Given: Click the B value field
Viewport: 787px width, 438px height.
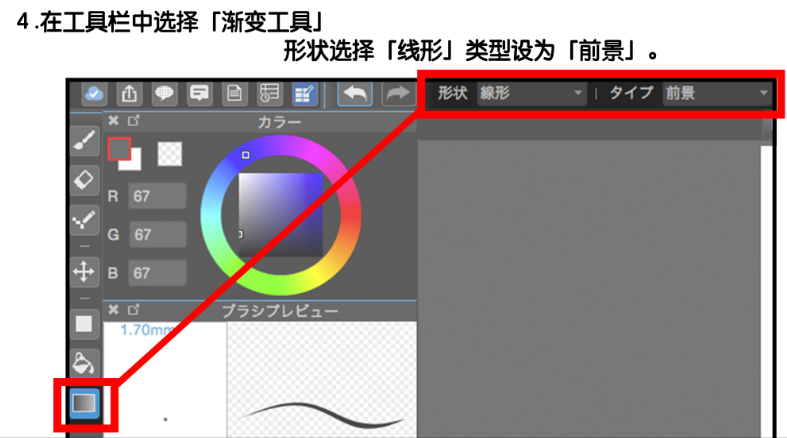Looking at the screenshot, I should 157,273.
